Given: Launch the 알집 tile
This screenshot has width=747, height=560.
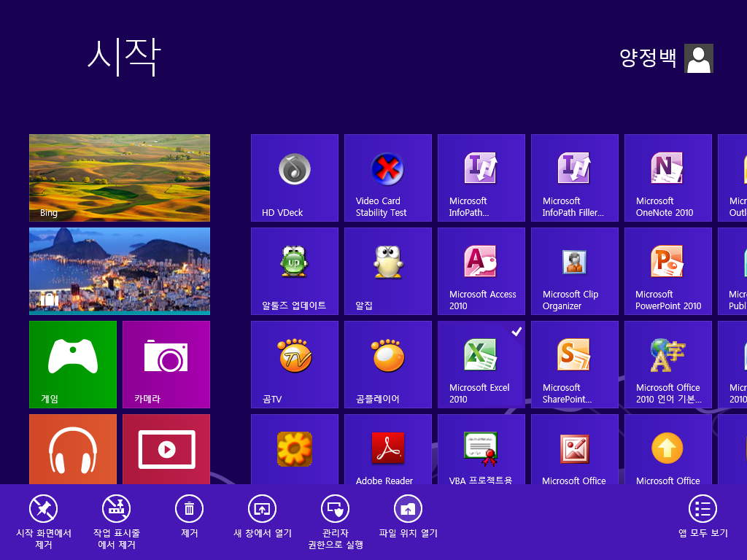Looking at the screenshot, I should point(388,271).
